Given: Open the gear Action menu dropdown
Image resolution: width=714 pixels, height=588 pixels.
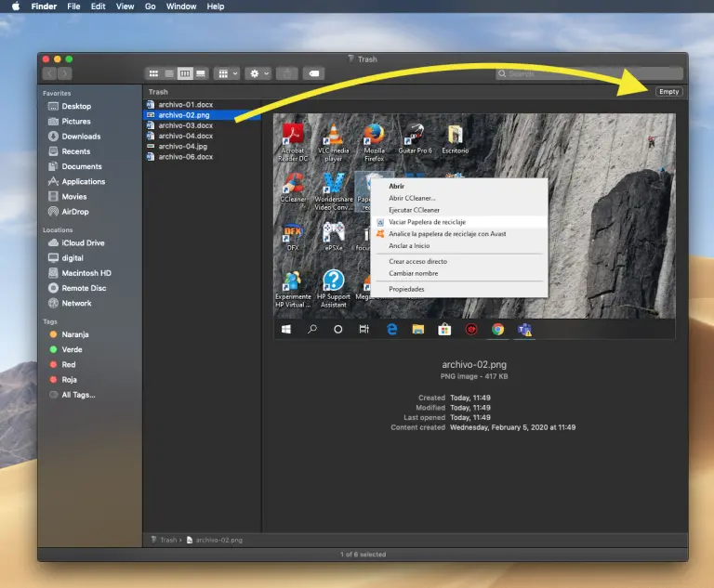Looking at the screenshot, I should [x=259, y=73].
